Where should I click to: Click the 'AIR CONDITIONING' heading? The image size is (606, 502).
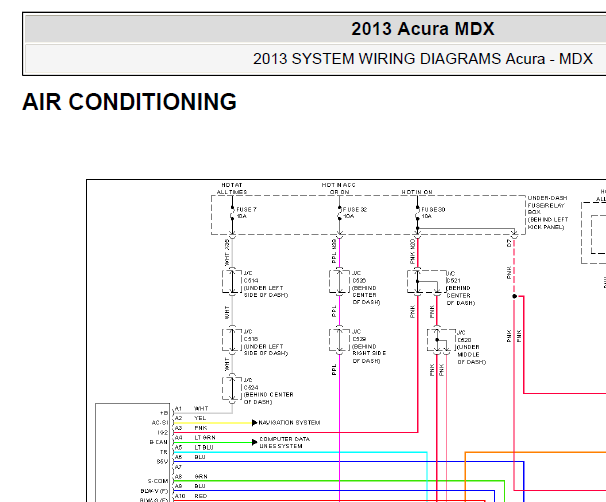click(x=129, y=102)
